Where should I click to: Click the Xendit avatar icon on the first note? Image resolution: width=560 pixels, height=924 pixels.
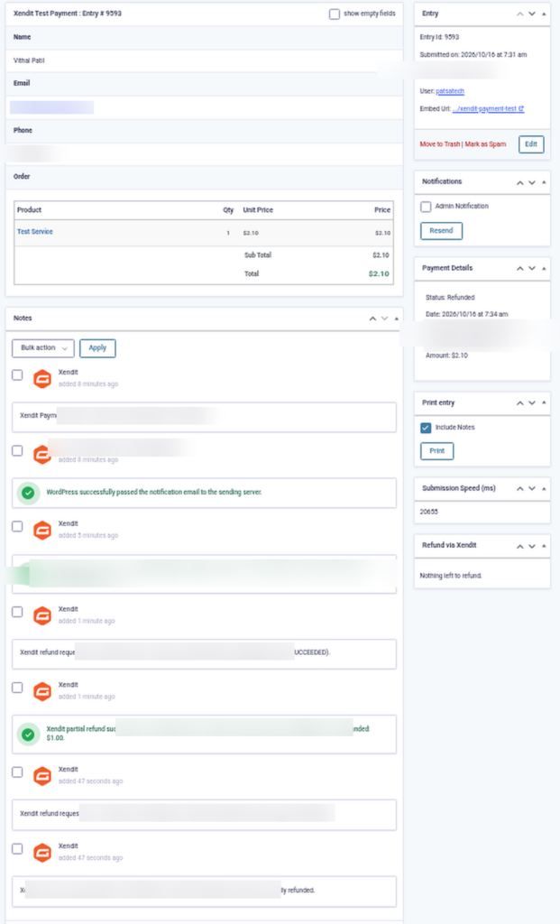pos(41,379)
